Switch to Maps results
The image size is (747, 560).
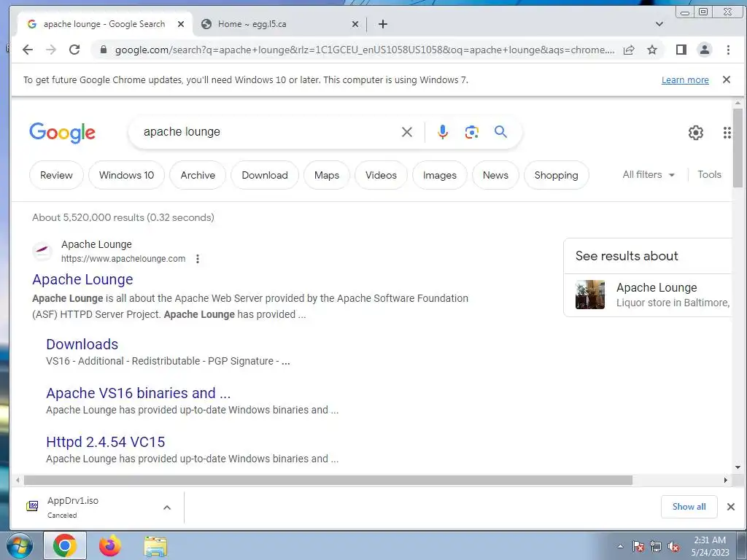tap(327, 175)
